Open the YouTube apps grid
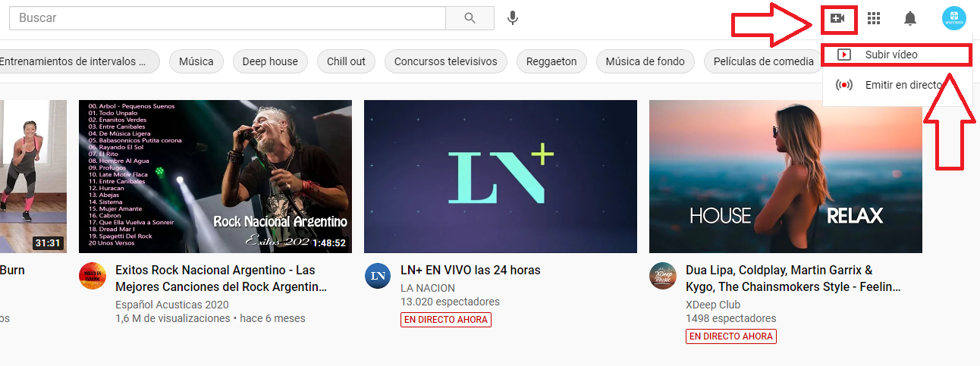980x366 pixels. coord(874,18)
